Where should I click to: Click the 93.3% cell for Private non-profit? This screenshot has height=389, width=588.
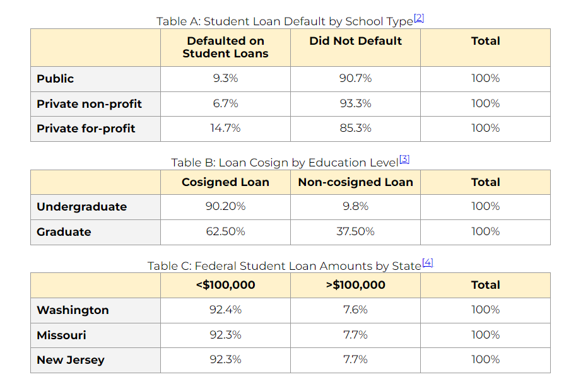click(355, 103)
